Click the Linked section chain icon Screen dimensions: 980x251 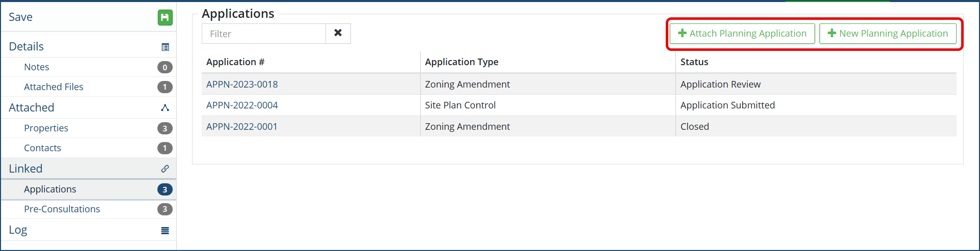(165, 169)
